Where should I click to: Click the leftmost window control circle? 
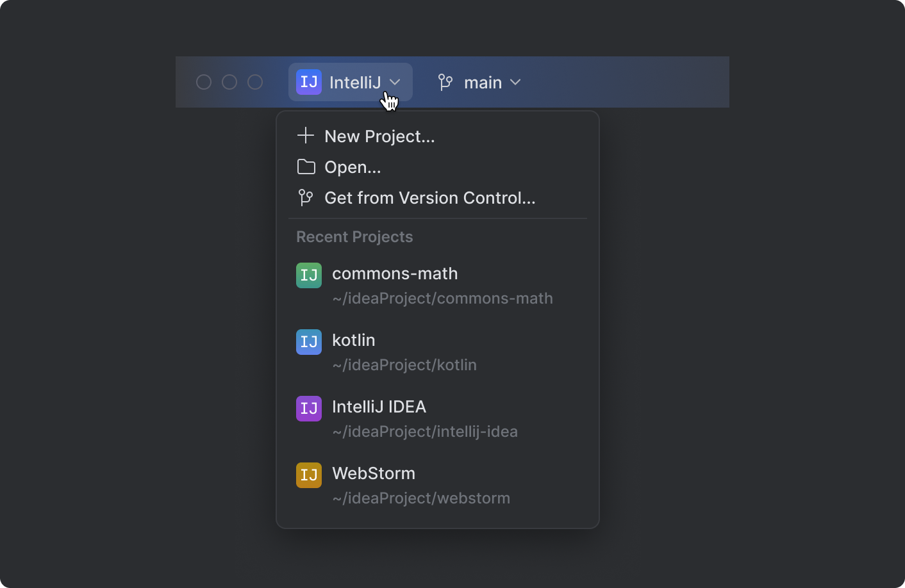(x=204, y=82)
